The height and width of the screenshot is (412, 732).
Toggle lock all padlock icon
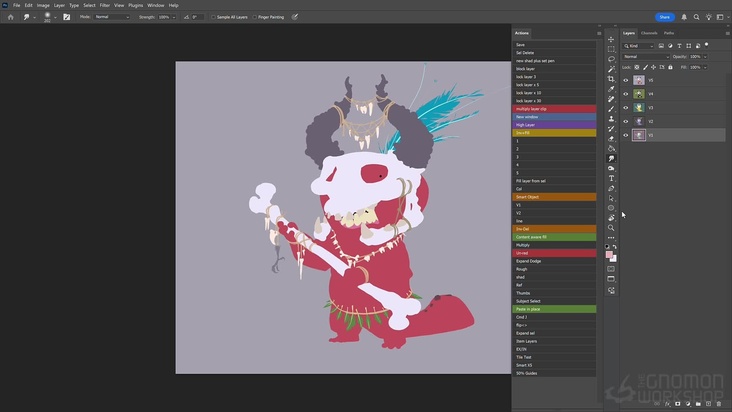670,67
